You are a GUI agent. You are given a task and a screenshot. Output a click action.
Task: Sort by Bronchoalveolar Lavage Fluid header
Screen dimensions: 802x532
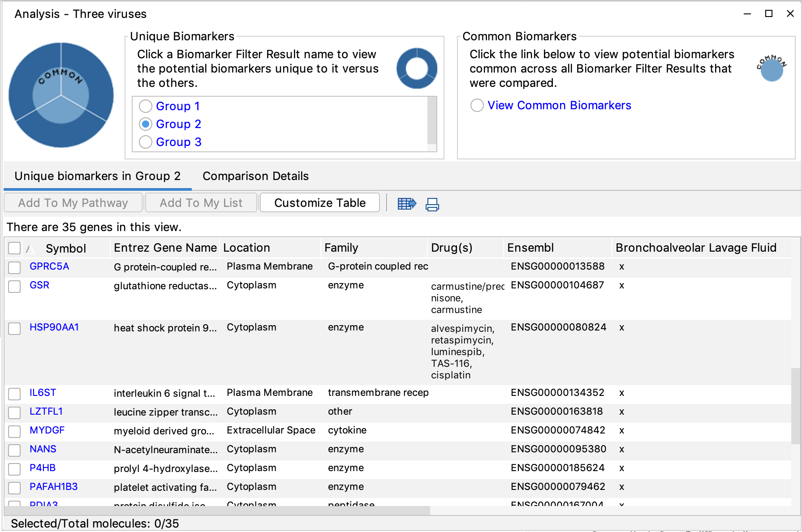tap(702, 248)
